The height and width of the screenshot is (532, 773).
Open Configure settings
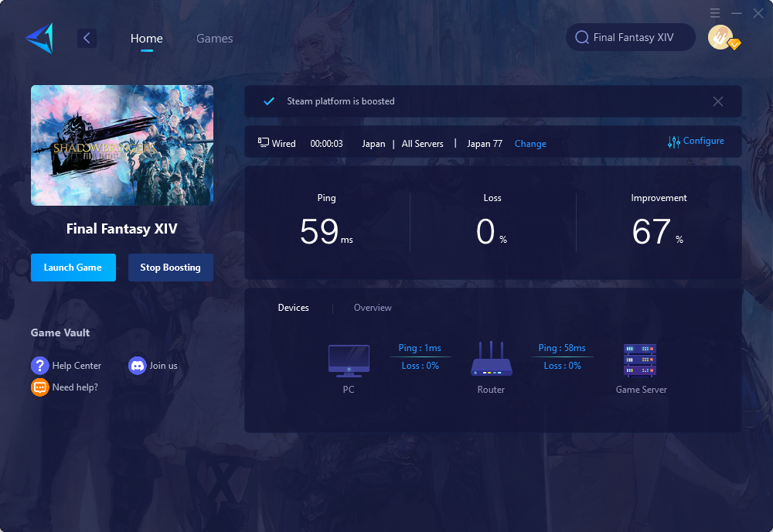696,141
